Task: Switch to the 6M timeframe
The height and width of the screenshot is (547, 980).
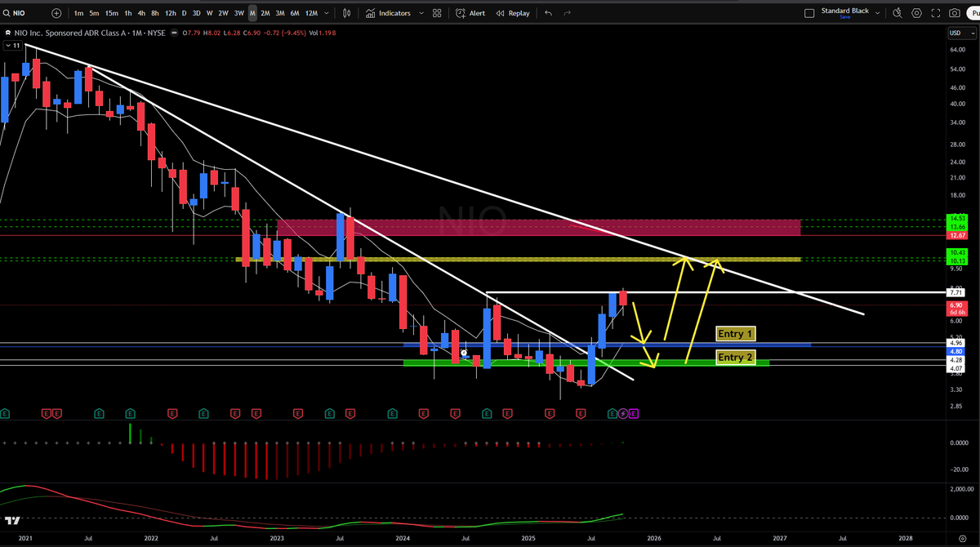Action: [295, 13]
